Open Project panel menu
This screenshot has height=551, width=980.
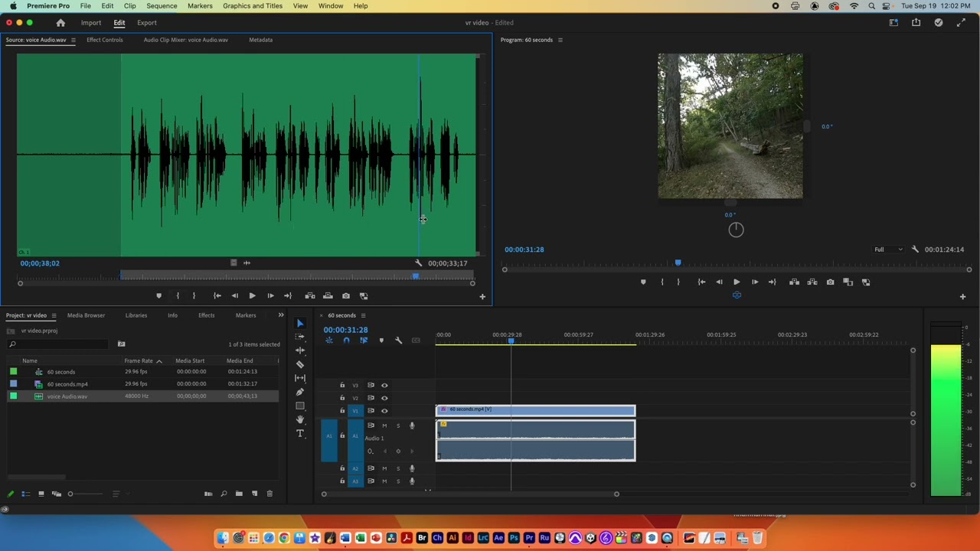[53, 315]
